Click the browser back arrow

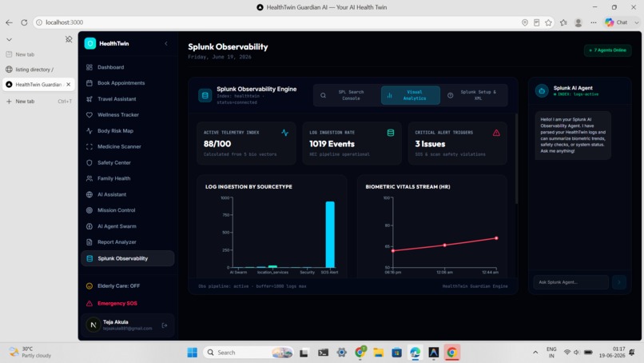click(x=9, y=22)
